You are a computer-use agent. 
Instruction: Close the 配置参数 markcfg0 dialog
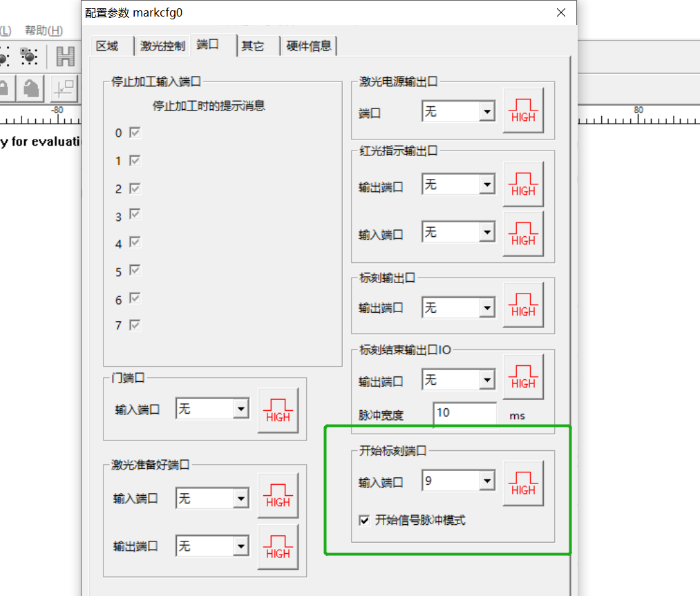pos(561,12)
